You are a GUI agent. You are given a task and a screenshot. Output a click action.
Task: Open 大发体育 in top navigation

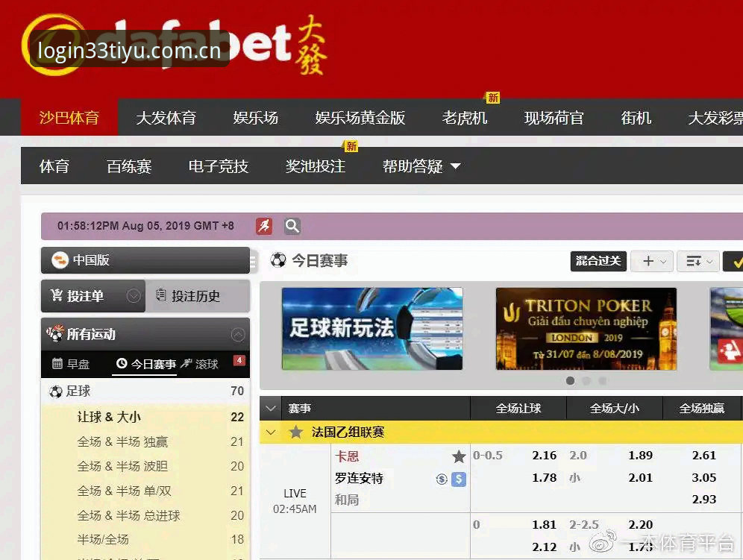[x=166, y=118]
